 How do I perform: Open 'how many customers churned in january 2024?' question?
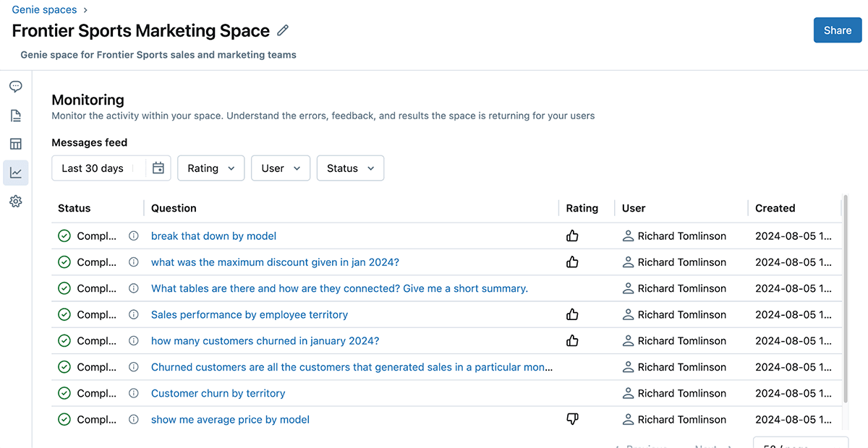tap(265, 341)
